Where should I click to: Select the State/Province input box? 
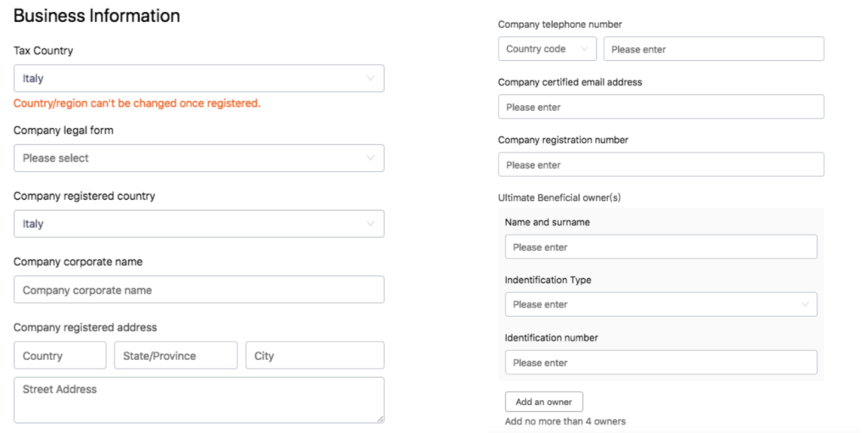pyautogui.click(x=176, y=356)
